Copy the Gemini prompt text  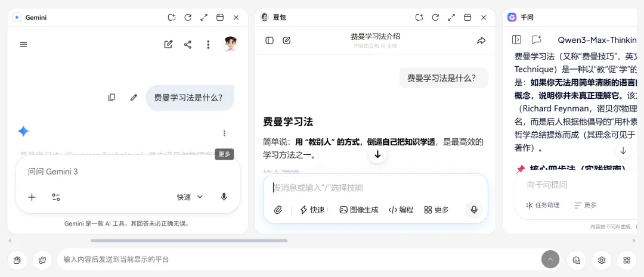(112, 98)
